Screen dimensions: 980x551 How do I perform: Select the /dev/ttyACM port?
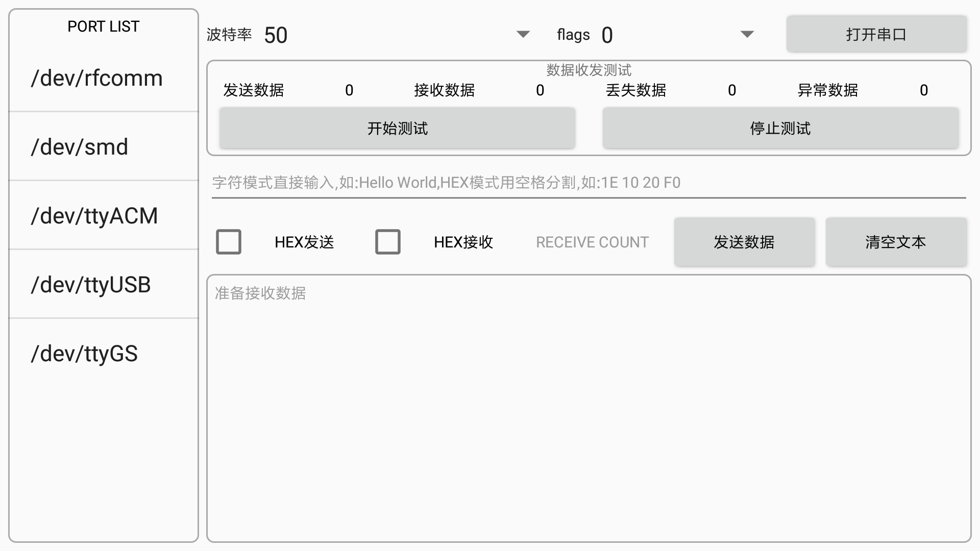click(x=104, y=215)
